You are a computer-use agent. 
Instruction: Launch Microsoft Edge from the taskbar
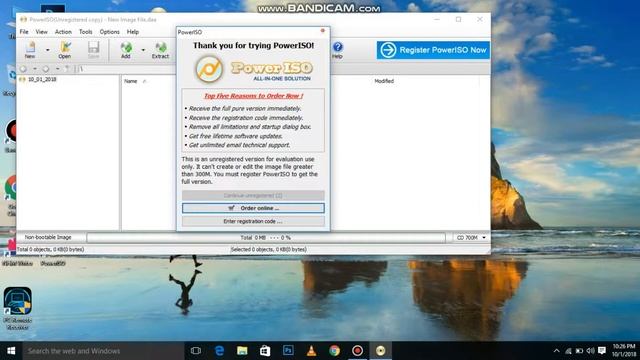[x=219, y=351]
